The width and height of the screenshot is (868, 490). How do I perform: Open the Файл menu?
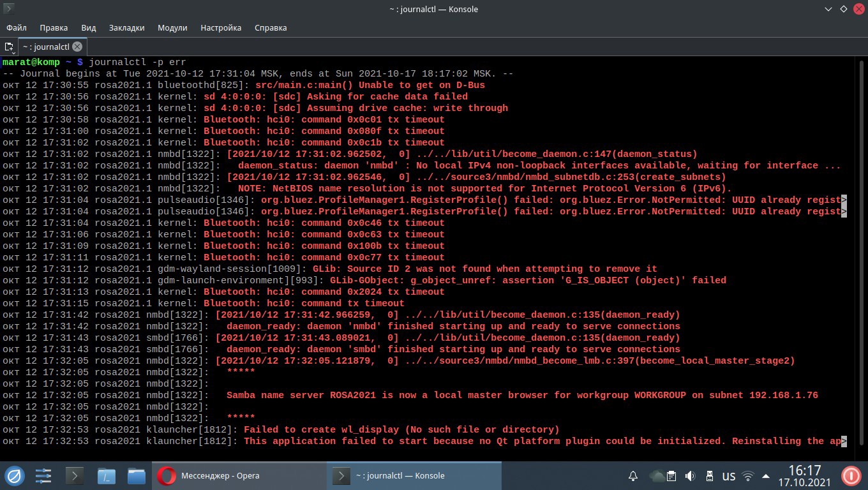click(17, 28)
